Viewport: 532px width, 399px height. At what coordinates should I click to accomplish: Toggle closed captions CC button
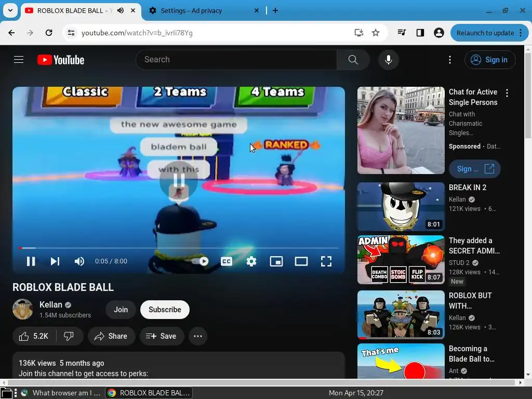tap(227, 261)
